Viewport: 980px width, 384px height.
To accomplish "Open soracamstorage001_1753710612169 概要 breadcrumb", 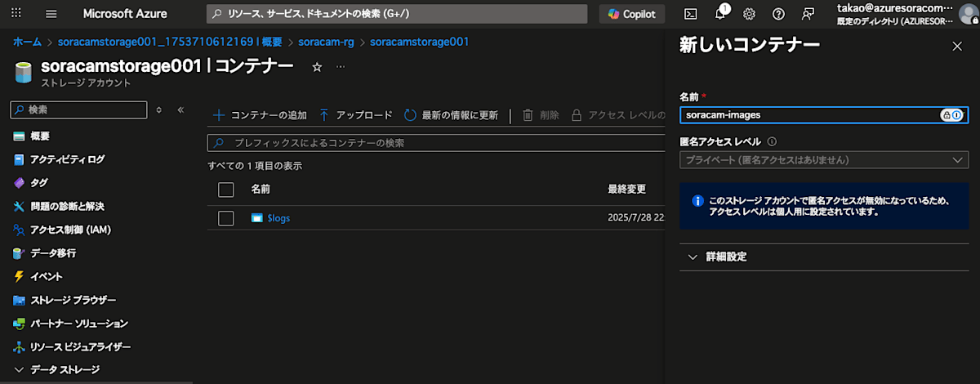I will click(170, 42).
